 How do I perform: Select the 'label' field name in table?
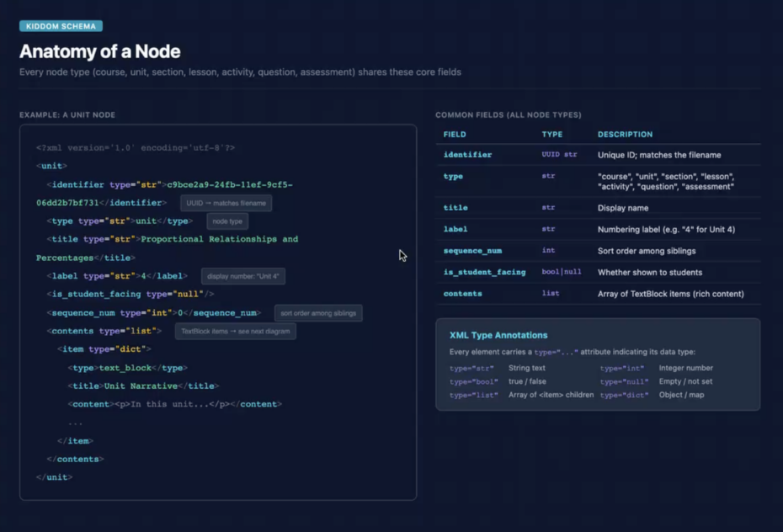(455, 229)
